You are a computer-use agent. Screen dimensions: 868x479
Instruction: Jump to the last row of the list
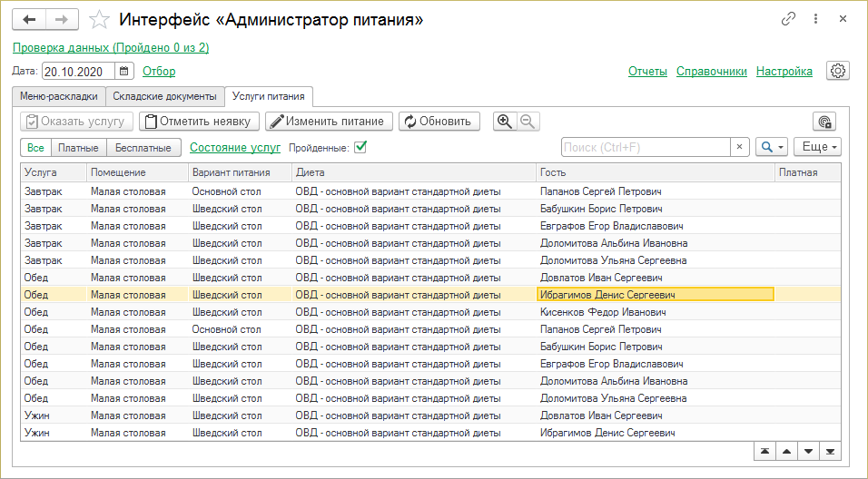830,452
